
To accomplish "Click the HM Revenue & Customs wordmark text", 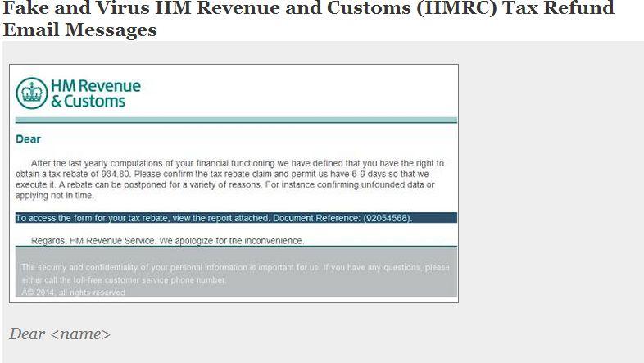I will pos(96,93).
